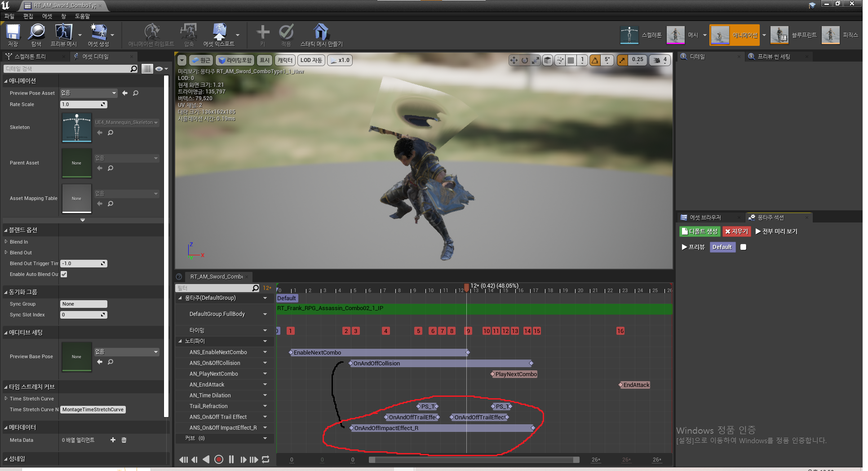Open the camera speed setting
Screen dimensions: 868x471
[660, 60]
